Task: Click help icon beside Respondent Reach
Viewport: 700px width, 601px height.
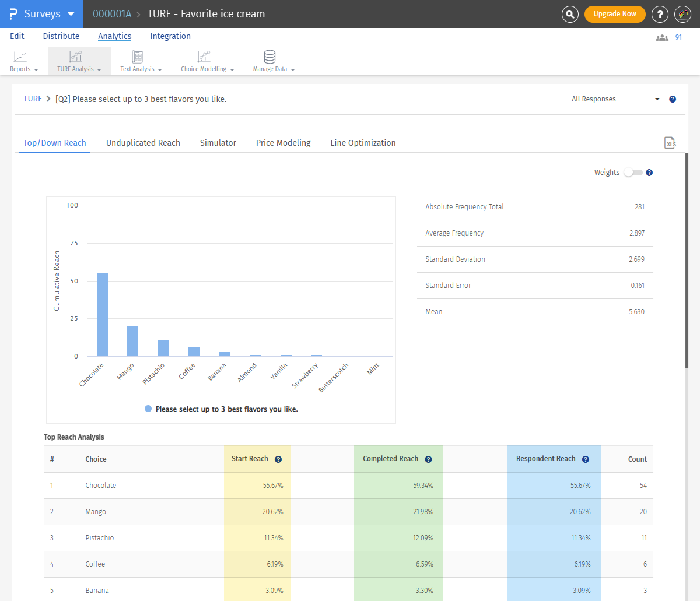Action: tap(586, 459)
